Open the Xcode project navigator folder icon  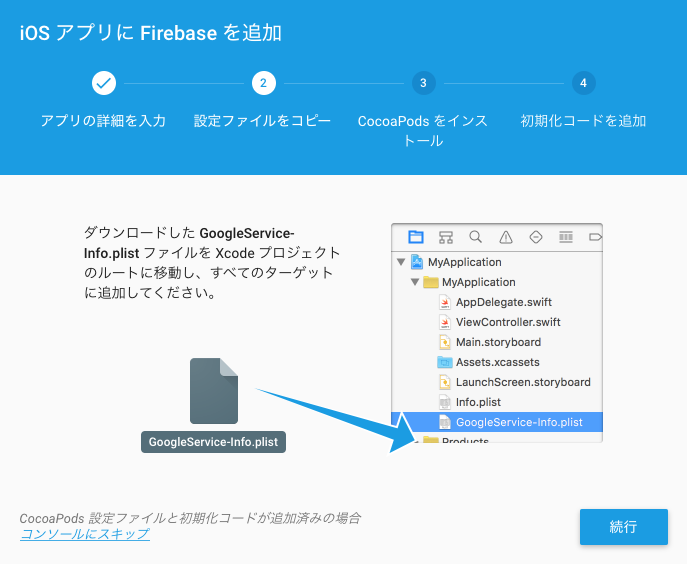(x=416, y=237)
